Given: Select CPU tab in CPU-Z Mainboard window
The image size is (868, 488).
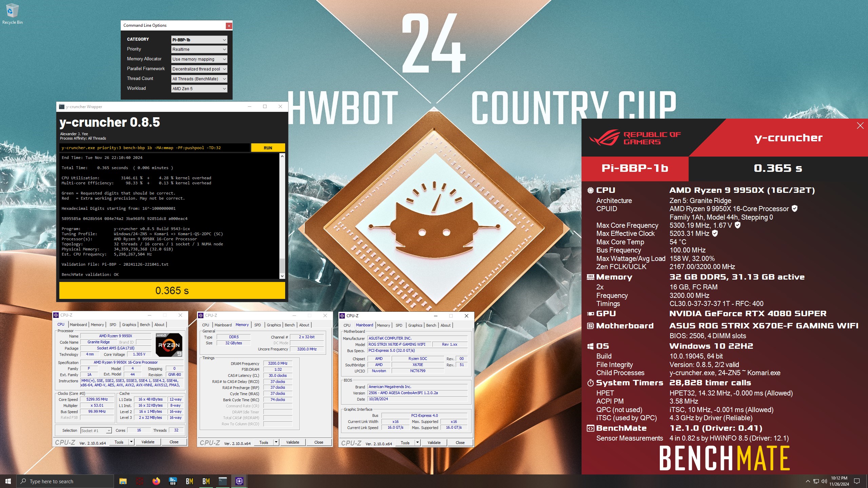Looking at the screenshot, I should point(347,325).
